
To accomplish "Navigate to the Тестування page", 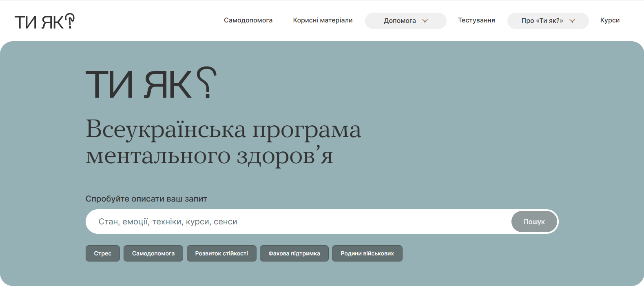I will tap(476, 20).
